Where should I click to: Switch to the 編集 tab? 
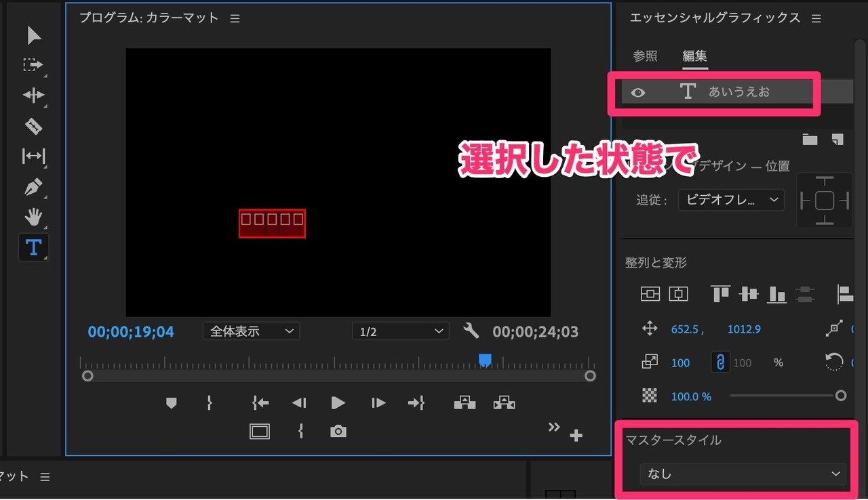pyautogui.click(x=694, y=56)
